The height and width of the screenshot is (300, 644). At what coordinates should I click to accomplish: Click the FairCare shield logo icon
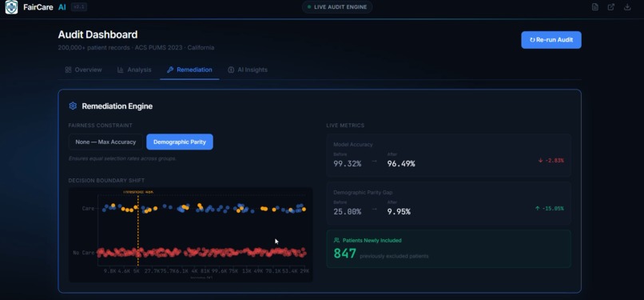[x=11, y=7]
